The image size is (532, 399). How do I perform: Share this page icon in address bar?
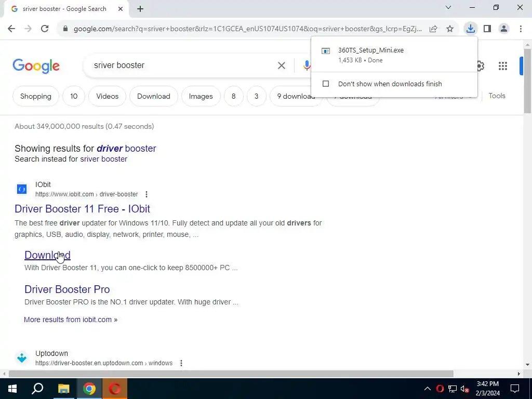(x=433, y=29)
